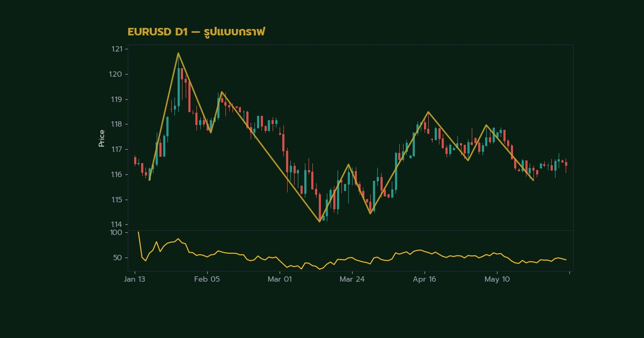Click the "Apr 16" date label
The image size is (644, 338).
(x=425, y=280)
